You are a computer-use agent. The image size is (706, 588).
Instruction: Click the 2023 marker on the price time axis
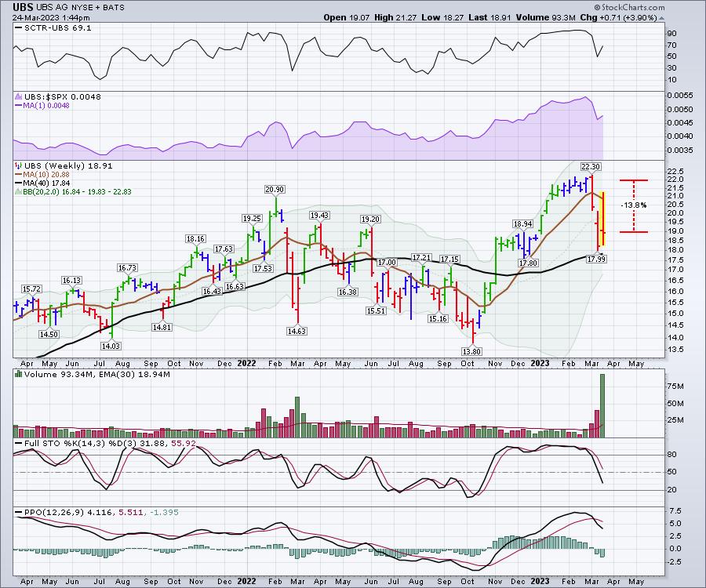540,363
